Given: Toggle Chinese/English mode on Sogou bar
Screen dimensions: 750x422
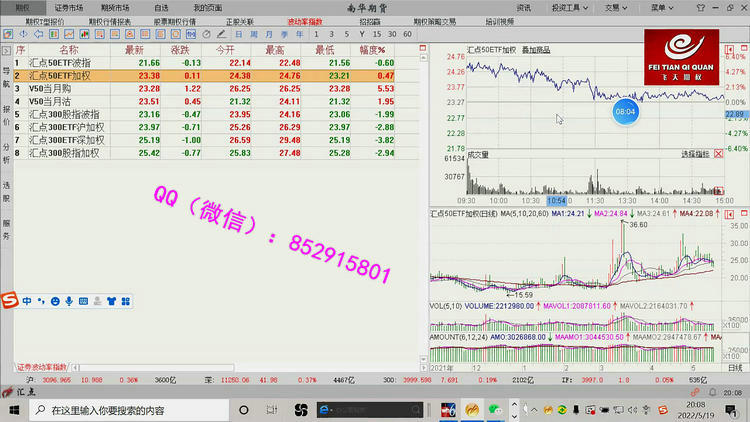Looking at the screenshot, I should (x=27, y=300).
